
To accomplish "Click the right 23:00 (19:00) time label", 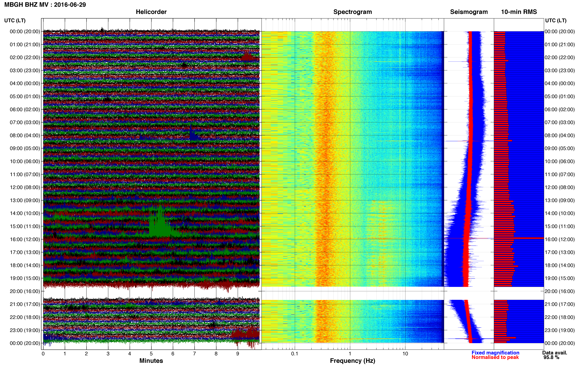I will click(x=560, y=330).
